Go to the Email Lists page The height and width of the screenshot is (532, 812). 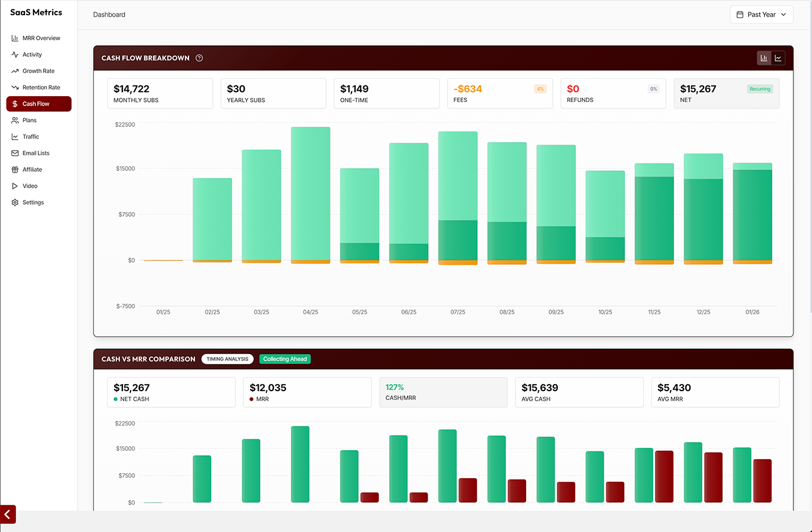pos(36,154)
